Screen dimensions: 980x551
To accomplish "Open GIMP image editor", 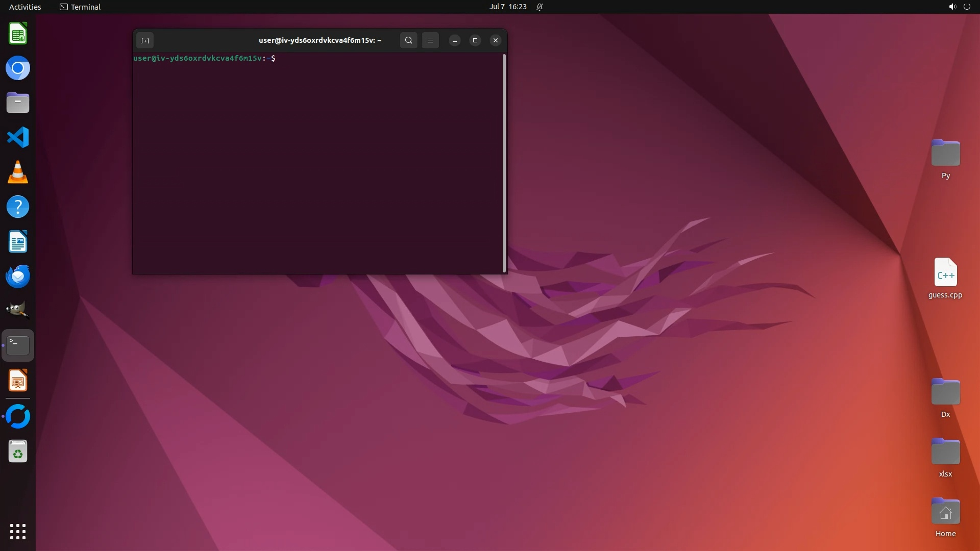I will 18,310.
